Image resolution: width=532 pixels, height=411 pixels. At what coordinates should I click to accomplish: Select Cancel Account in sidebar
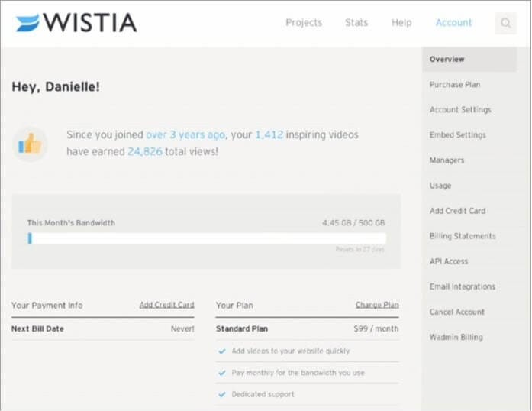pos(456,312)
